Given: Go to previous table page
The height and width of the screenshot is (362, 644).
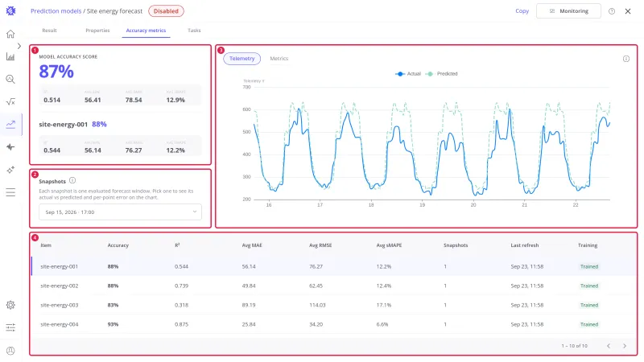Looking at the screenshot, I should click(x=609, y=346).
